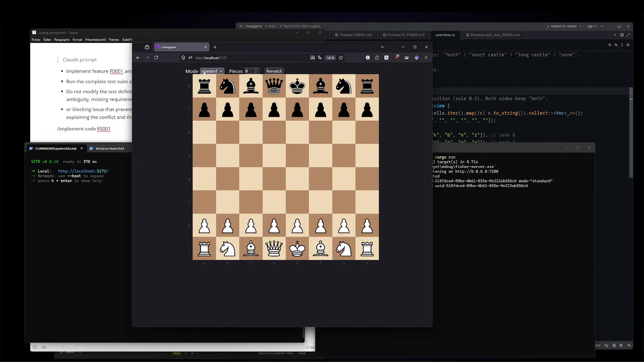Open Thèmes menu in Typora
The image size is (644, 362).
(114, 40)
